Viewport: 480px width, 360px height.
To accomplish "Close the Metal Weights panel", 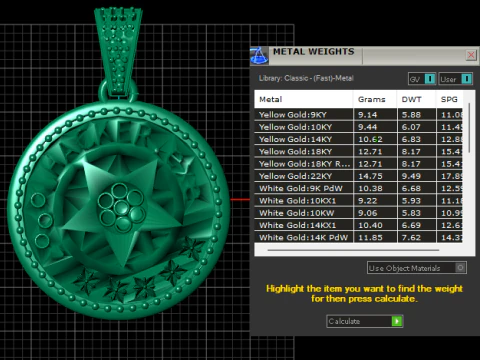I will 471,55.
